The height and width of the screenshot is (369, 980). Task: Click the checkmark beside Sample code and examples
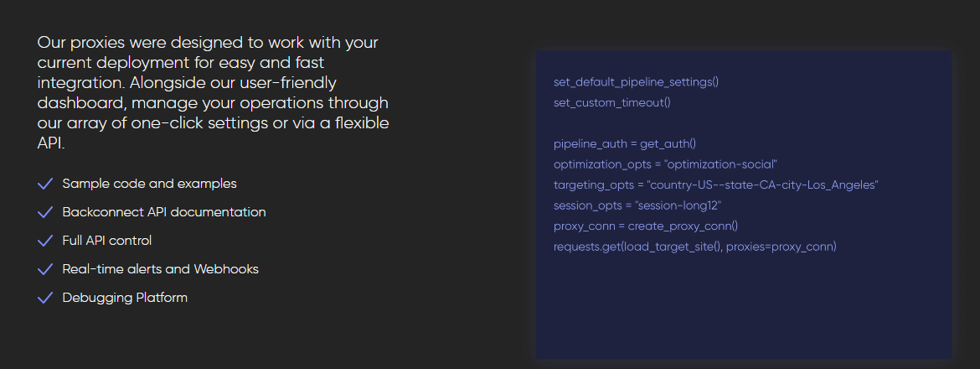coord(45,184)
